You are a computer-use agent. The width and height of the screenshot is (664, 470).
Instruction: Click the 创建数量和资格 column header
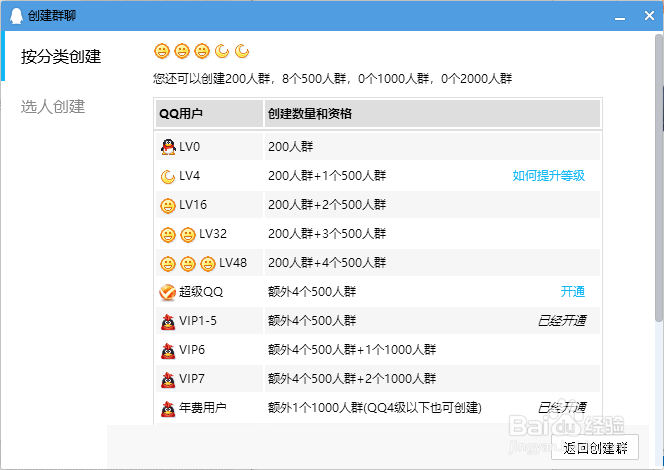432,113
